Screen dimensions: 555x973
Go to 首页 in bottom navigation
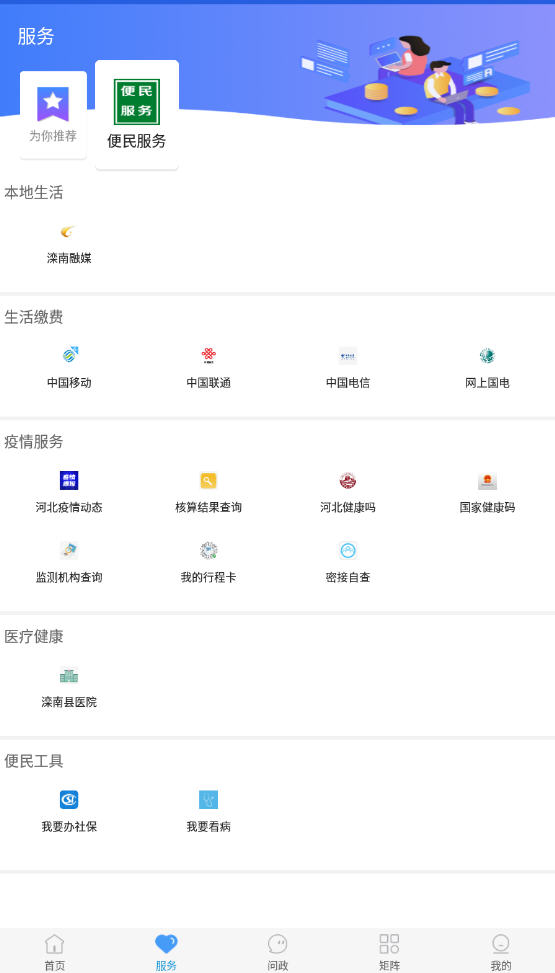click(55, 952)
